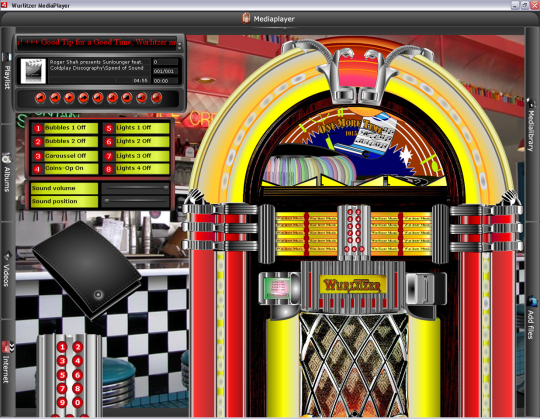Image resolution: width=540 pixels, height=419 pixels.
Task: Click the plain red record button
Action: [x=156, y=98]
